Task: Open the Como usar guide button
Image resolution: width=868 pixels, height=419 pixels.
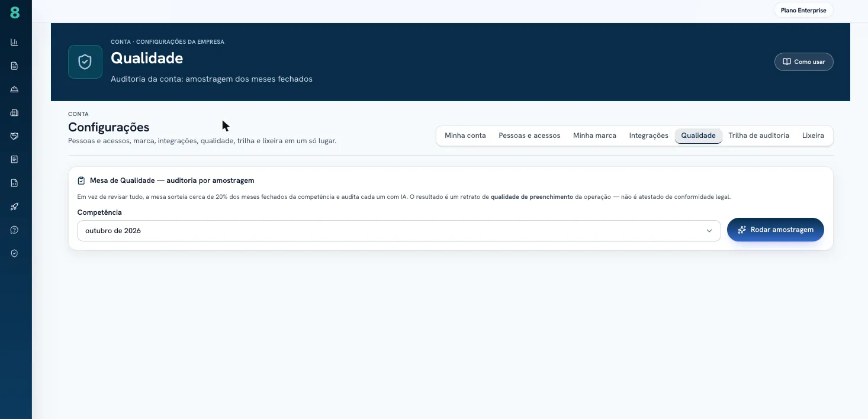Action: [803, 62]
